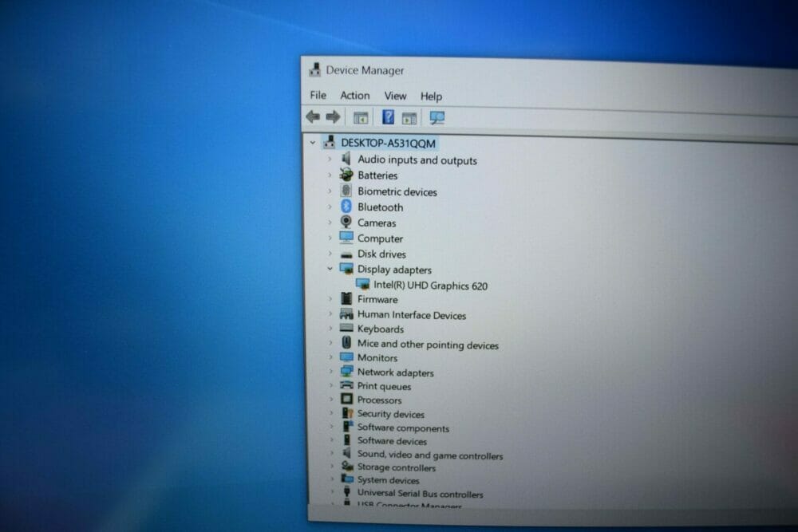Expand the Batteries category arrow

pyautogui.click(x=330, y=175)
